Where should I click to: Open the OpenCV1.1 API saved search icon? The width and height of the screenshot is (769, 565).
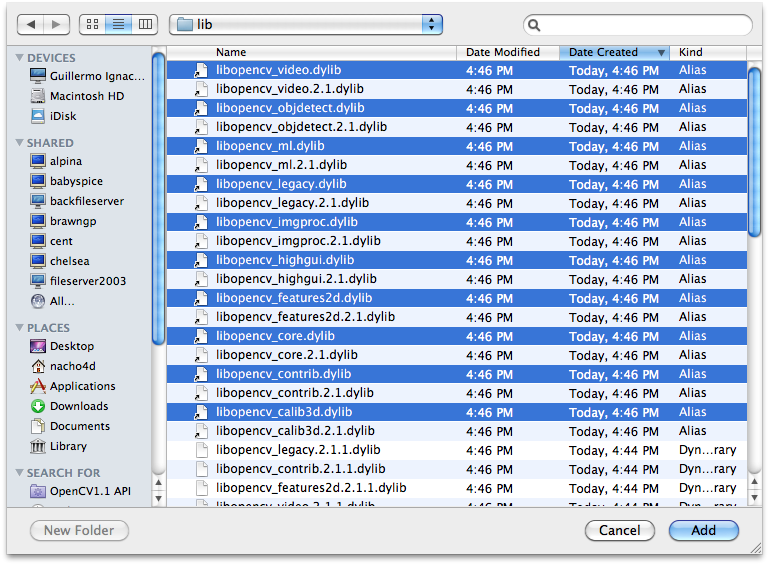pos(38,491)
